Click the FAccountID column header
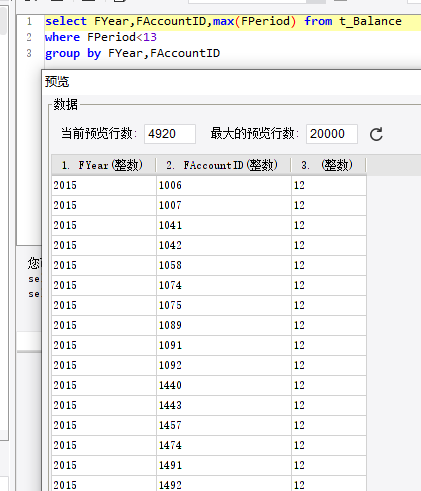The width and height of the screenshot is (421, 491). [223, 165]
